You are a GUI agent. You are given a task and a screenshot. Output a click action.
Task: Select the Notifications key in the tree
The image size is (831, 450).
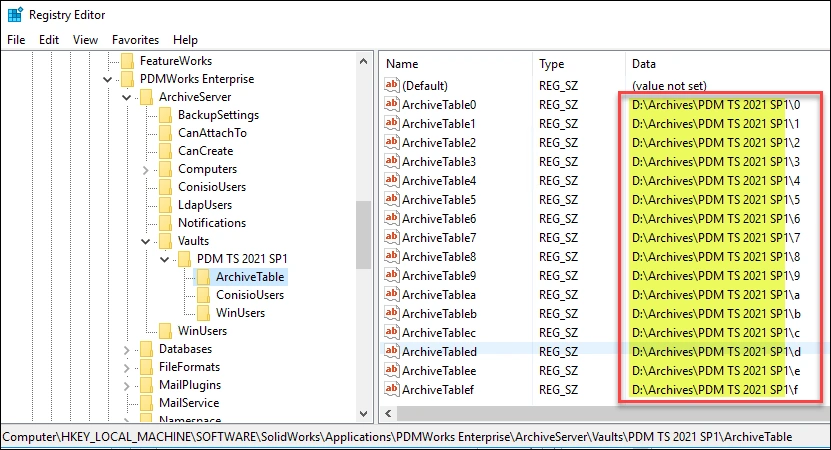coord(212,223)
